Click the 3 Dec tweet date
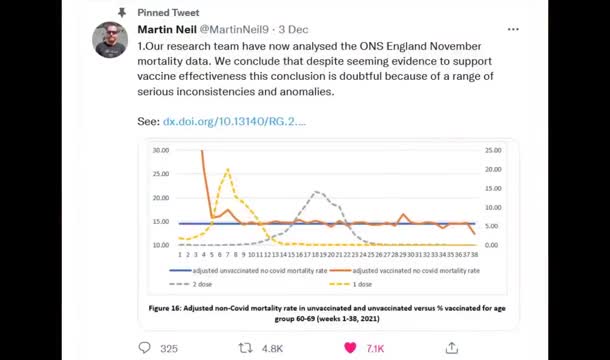The height and width of the screenshot is (360, 610). pos(293,30)
